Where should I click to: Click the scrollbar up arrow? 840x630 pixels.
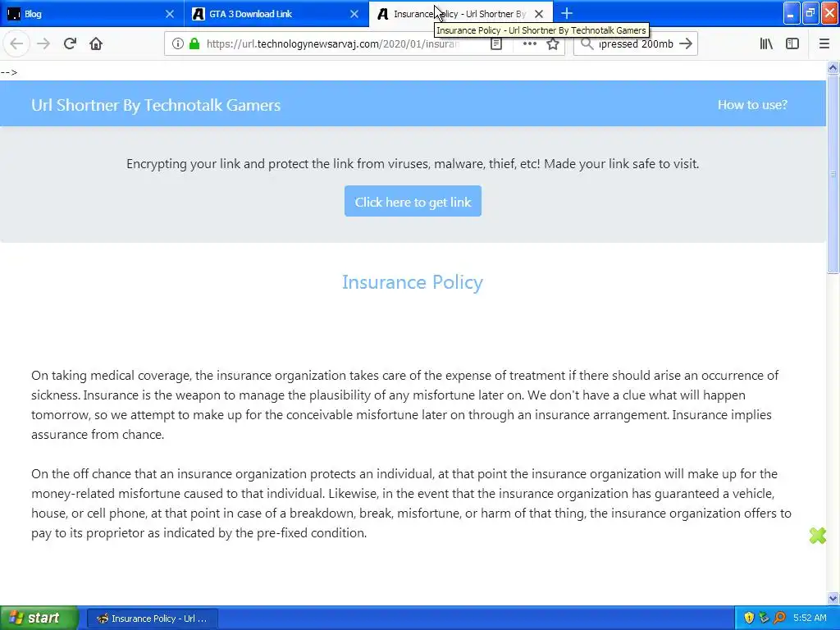click(833, 67)
